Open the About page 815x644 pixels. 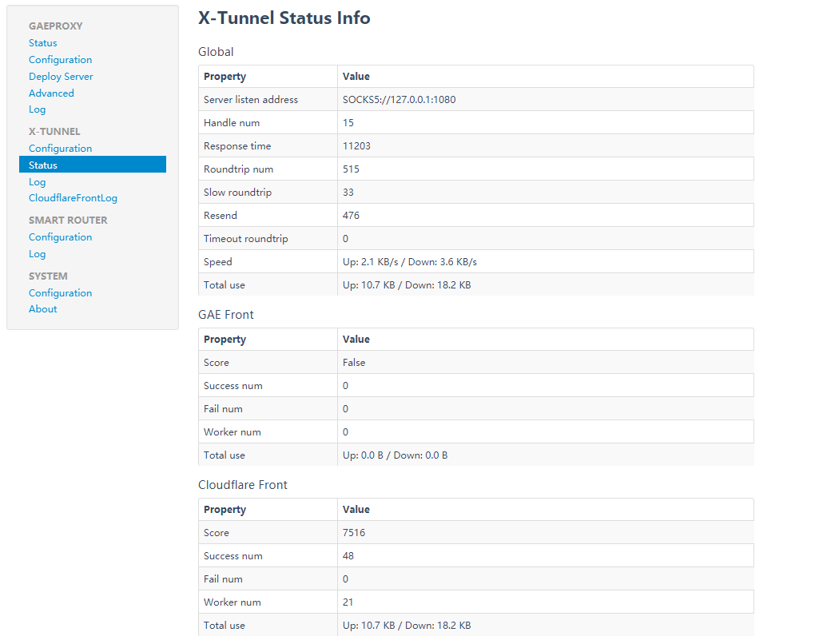[x=42, y=308]
